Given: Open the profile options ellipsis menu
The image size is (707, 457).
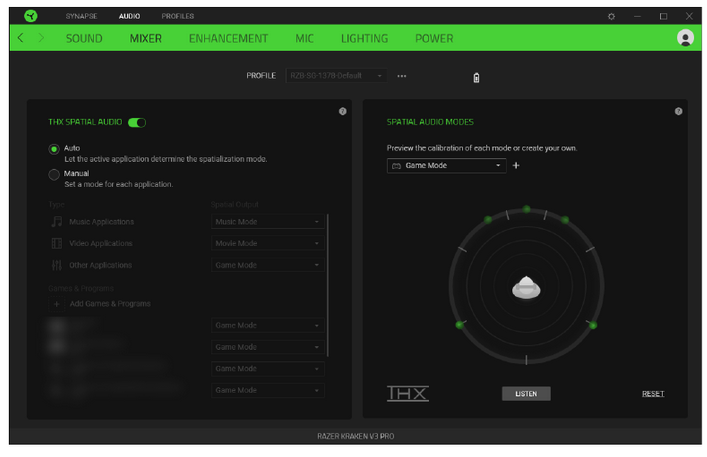Looking at the screenshot, I should pyautogui.click(x=402, y=76).
